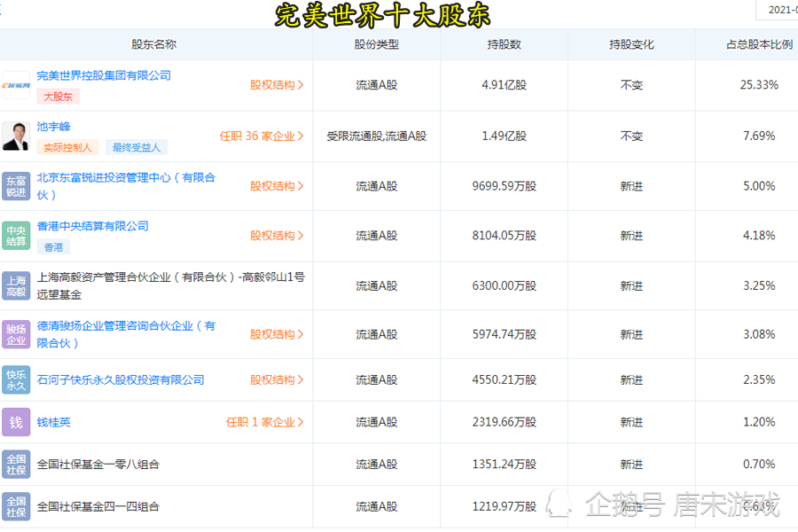The height and width of the screenshot is (532, 798).
Task: Click 全国社保基金一零八组合 shareholder name
Action: (98, 465)
